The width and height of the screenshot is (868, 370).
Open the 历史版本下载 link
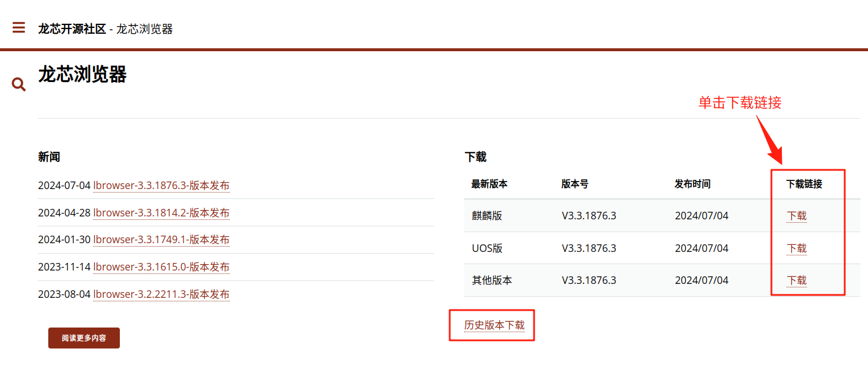(x=495, y=325)
